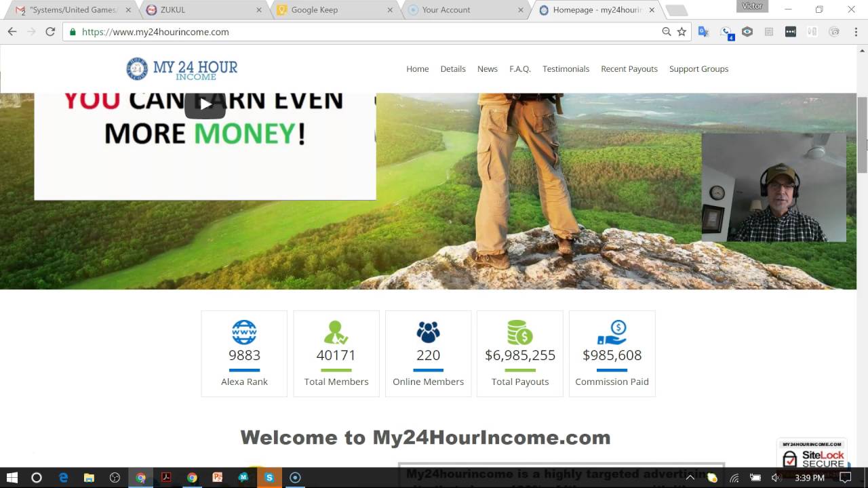Screen dimensions: 868x488
Task: Open the F.A.Q. page link
Action: point(520,69)
